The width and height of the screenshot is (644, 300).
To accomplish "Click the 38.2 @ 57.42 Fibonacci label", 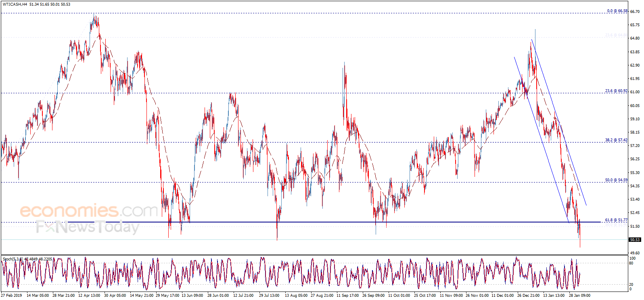I will click(616, 140).
